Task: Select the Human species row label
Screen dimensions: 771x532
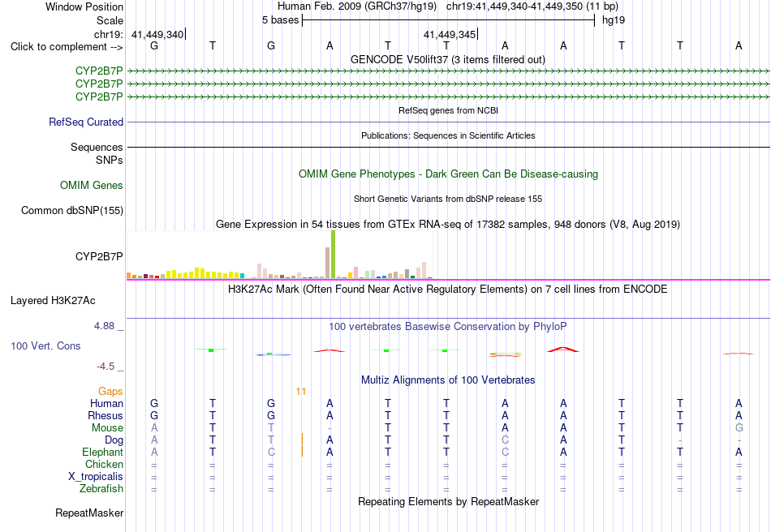Action: tap(106, 403)
